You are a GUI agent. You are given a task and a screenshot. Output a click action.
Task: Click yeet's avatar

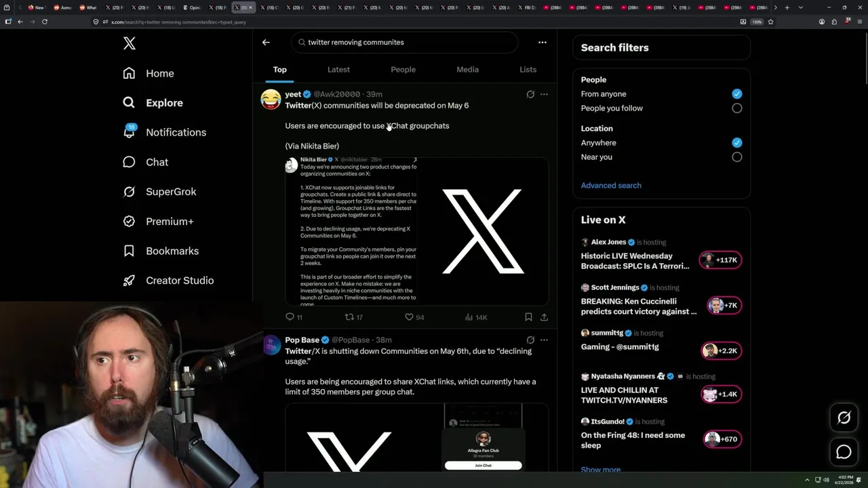tap(271, 100)
